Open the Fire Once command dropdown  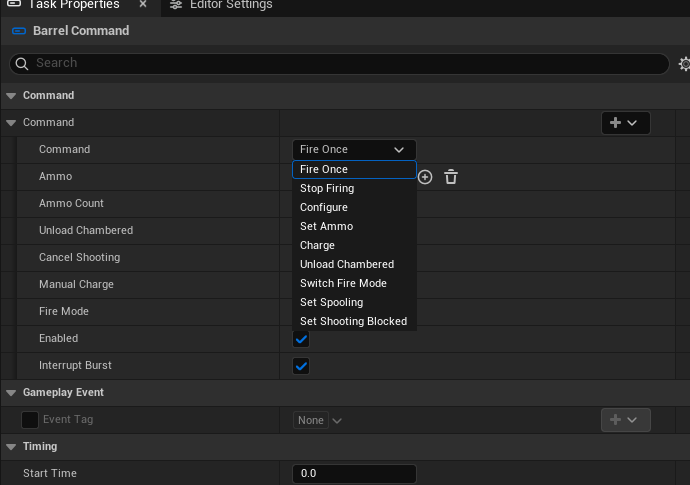click(354, 150)
